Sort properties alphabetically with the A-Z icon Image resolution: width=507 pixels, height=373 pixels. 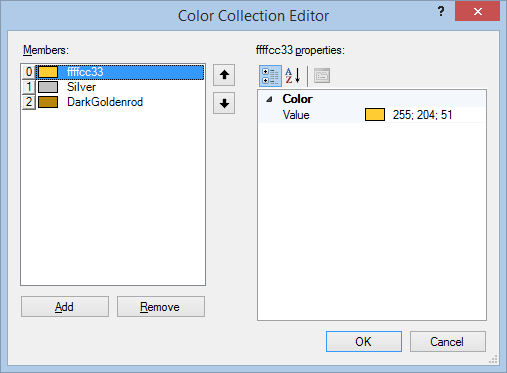(293, 76)
